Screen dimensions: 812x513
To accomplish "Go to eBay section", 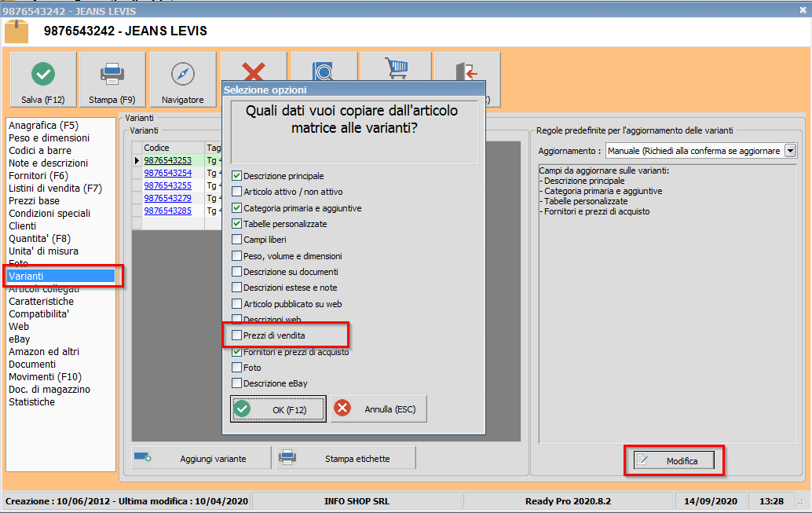I will pos(19,339).
